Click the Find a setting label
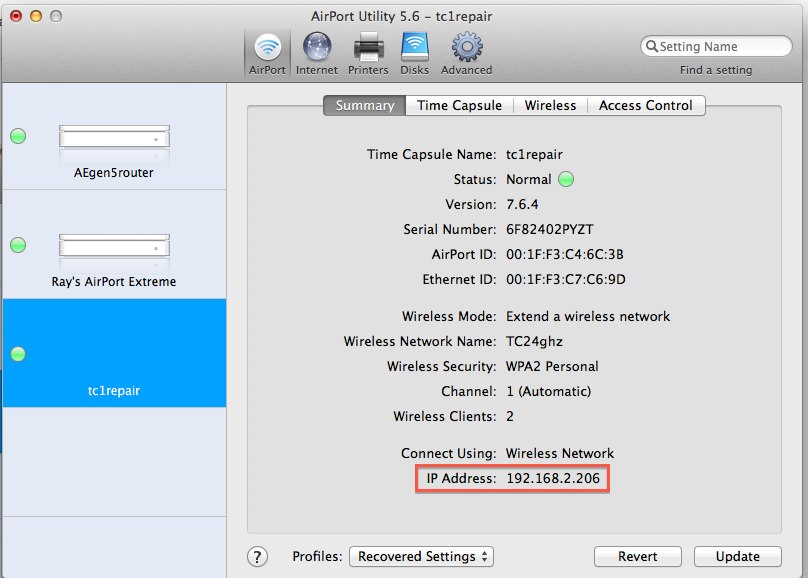Image resolution: width=808 pixels, height=578 pixels. click(716, 70)
